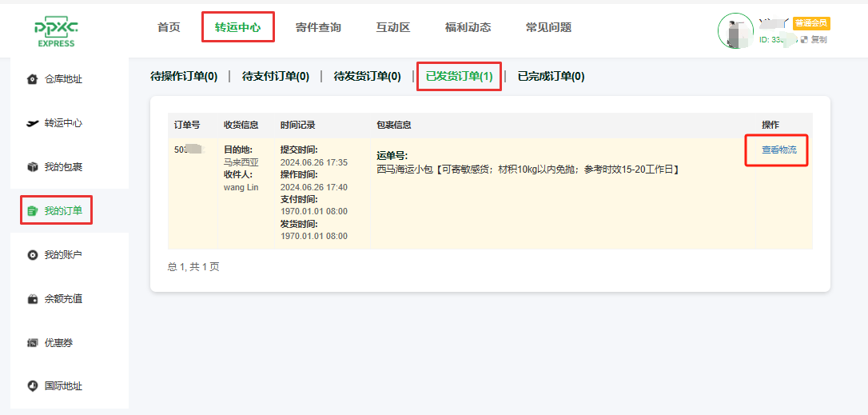The image size is (868, 415).
Task: Open 仓库地址 house icon in sidebar
Action: pos(32,79)
